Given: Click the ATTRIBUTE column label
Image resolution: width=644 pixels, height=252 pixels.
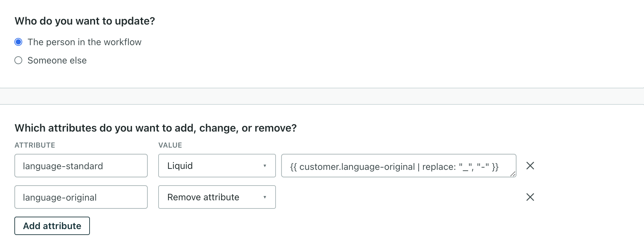Looking at the screenshot, I should (35, 145).
